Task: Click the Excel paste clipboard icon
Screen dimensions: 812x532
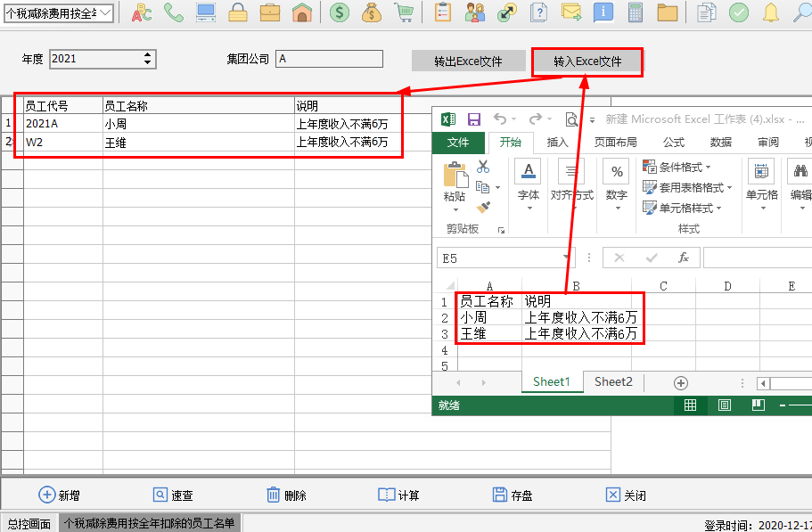Action: (x=455, y=175)
